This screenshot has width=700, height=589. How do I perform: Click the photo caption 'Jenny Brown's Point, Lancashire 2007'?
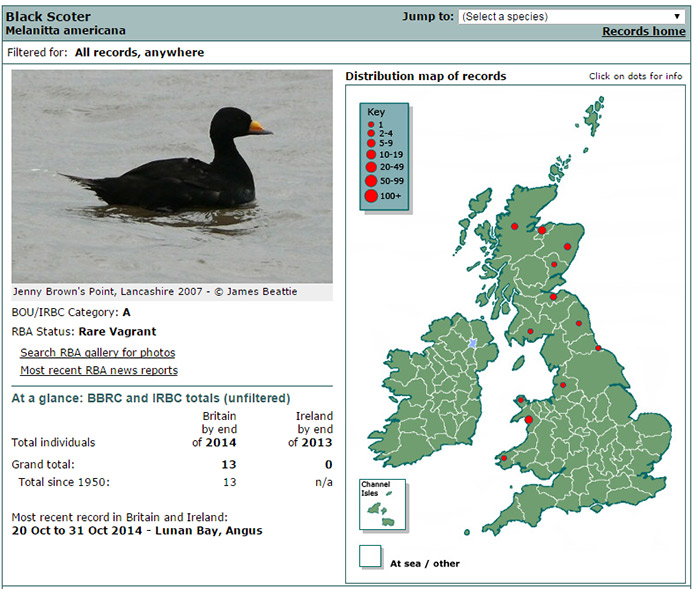pos(108,292)
